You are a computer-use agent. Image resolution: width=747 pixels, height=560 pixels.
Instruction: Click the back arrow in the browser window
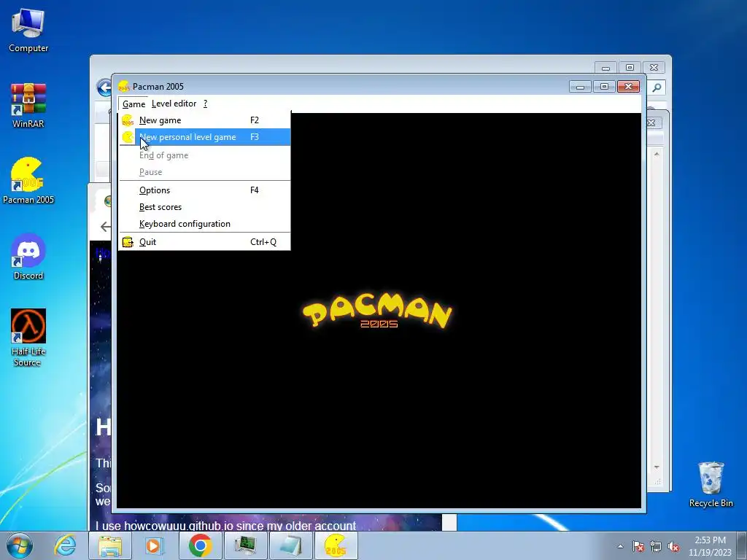click(x=105, y=227)
